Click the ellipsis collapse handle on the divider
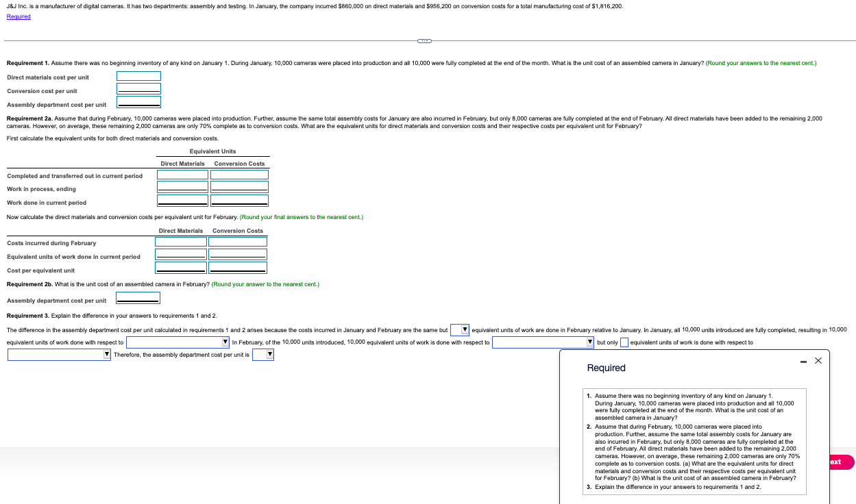856x504 pixels. pyautogui.click(x=425, y=42)
